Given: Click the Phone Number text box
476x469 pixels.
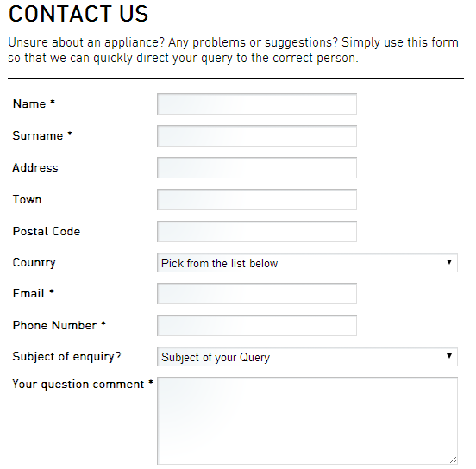Looking at the screenshot, I should pyautogui.click(x=257, y=325).
